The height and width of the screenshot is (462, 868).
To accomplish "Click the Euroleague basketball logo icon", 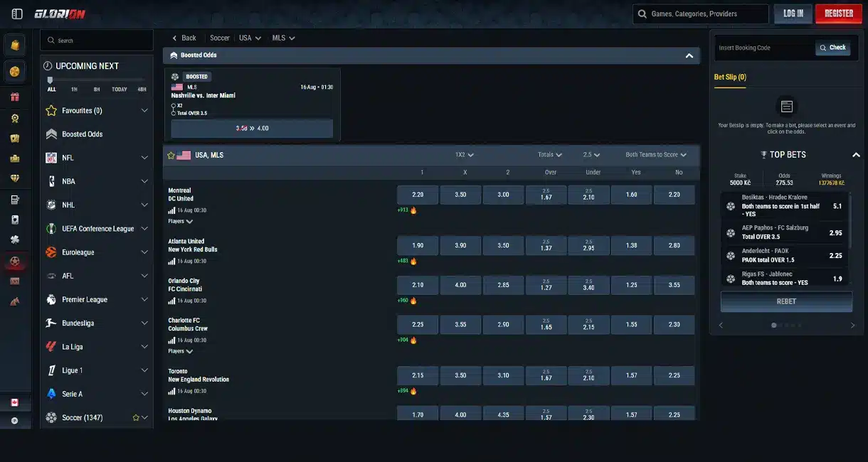I will pyautogui.click(x=51, y=252).
